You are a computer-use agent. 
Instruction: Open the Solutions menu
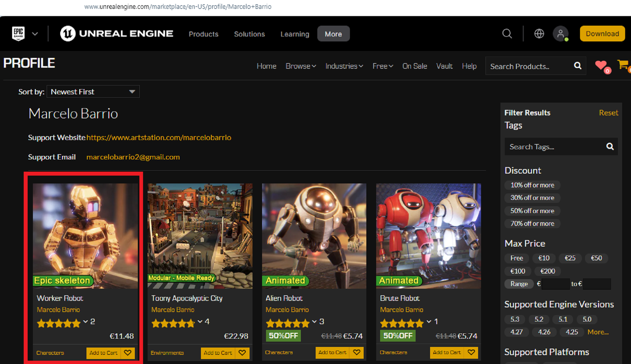(x=249, y=34)
